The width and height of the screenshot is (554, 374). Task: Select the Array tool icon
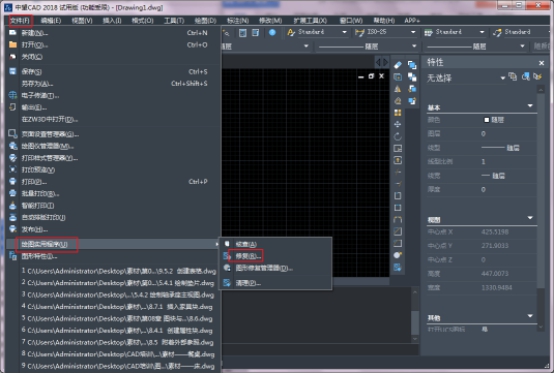pyautogui.click(x=398, y=113)
